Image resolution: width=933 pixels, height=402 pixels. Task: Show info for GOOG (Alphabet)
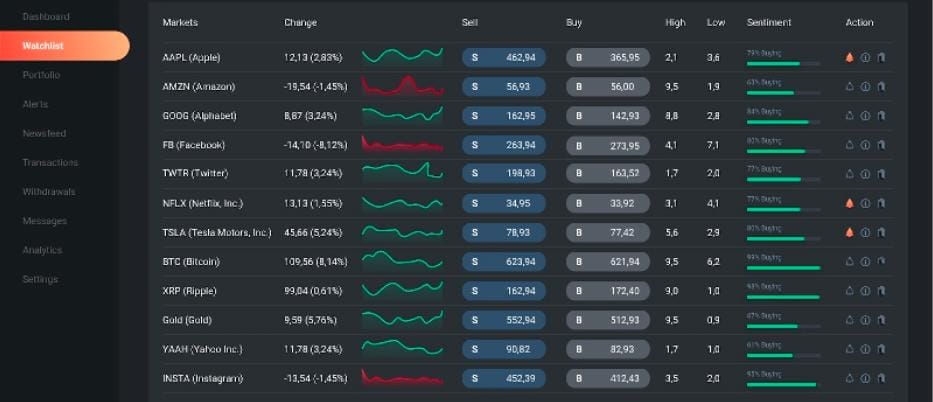pyautogui.click(x=865, y=116)
